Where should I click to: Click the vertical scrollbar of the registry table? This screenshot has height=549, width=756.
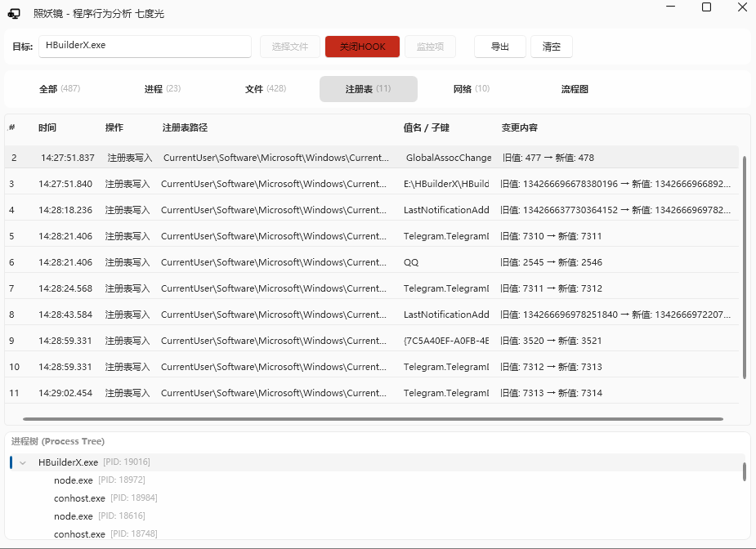(745, 267)
